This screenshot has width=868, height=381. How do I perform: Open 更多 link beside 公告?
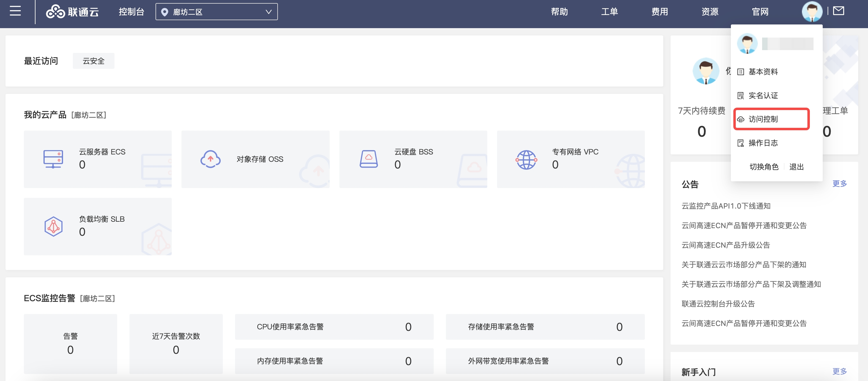839,183
